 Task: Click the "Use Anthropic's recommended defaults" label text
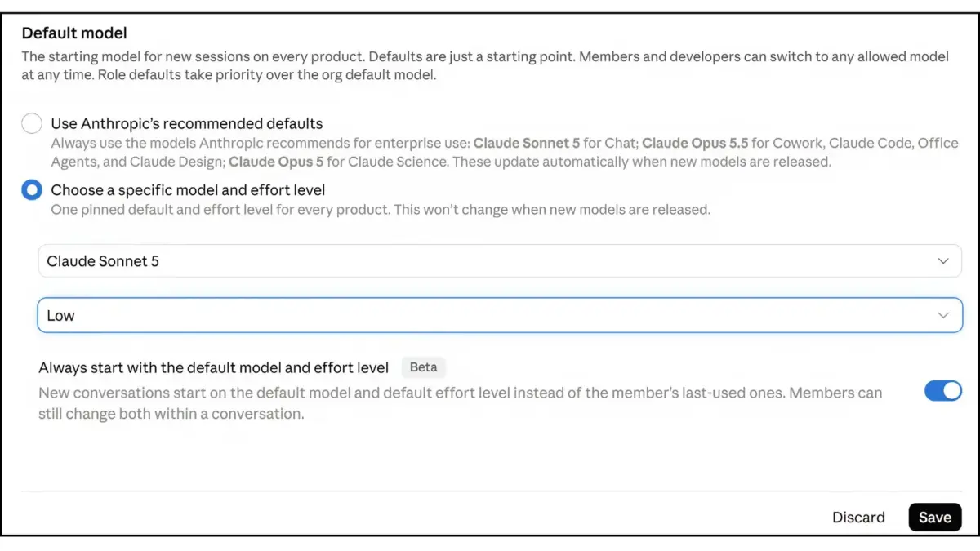pos(187,124)
